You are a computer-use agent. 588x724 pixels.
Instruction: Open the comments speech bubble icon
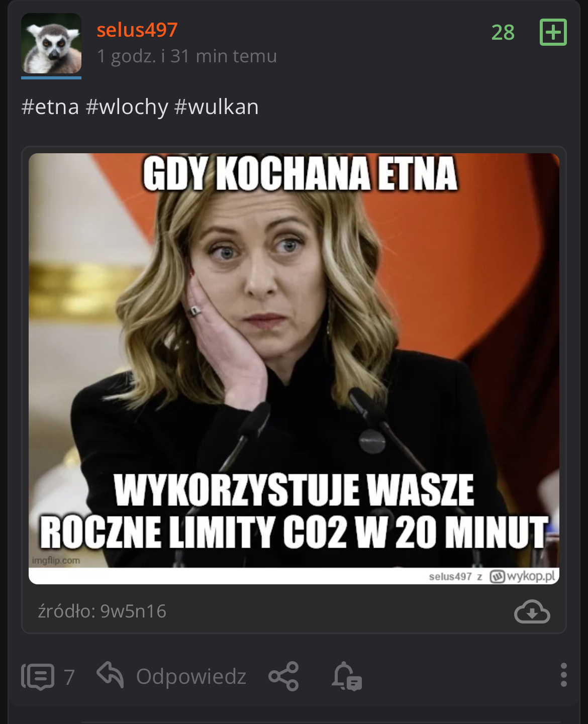click(x=37, y=676)
